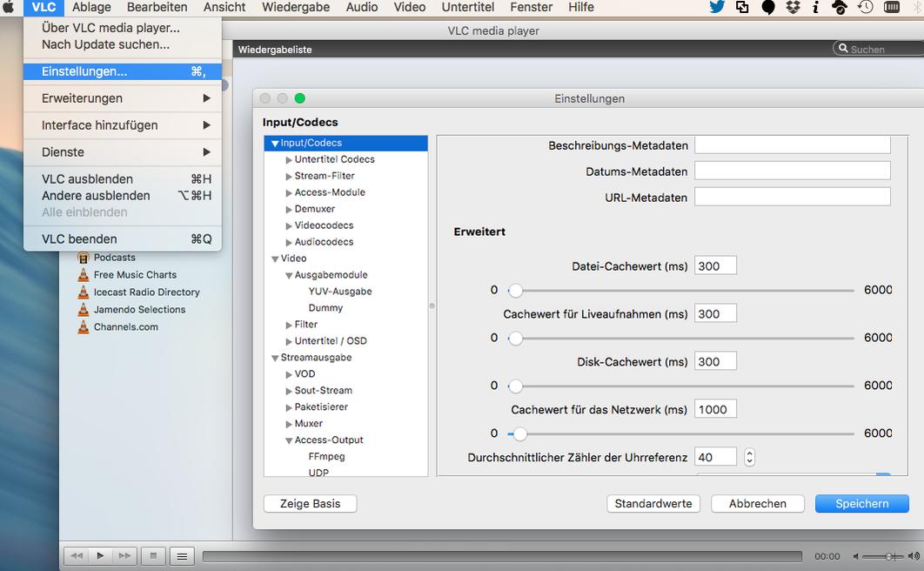The width and height of the screenshot is (924, 571).
Task: Expand the Access-Module node
Action: (289, 192)
